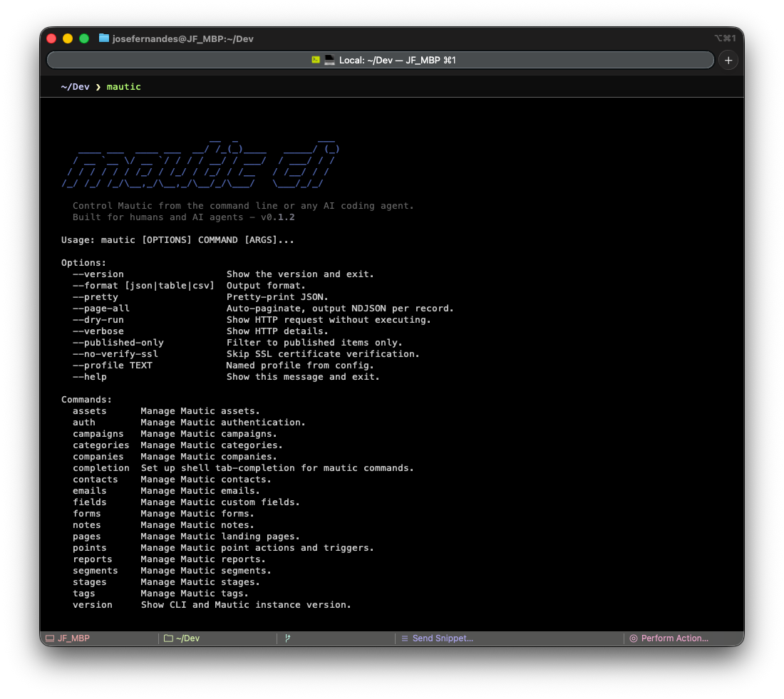The image size is (784, 699).
Task: Click the '--version' option text
Action: [x=98, y=274]
